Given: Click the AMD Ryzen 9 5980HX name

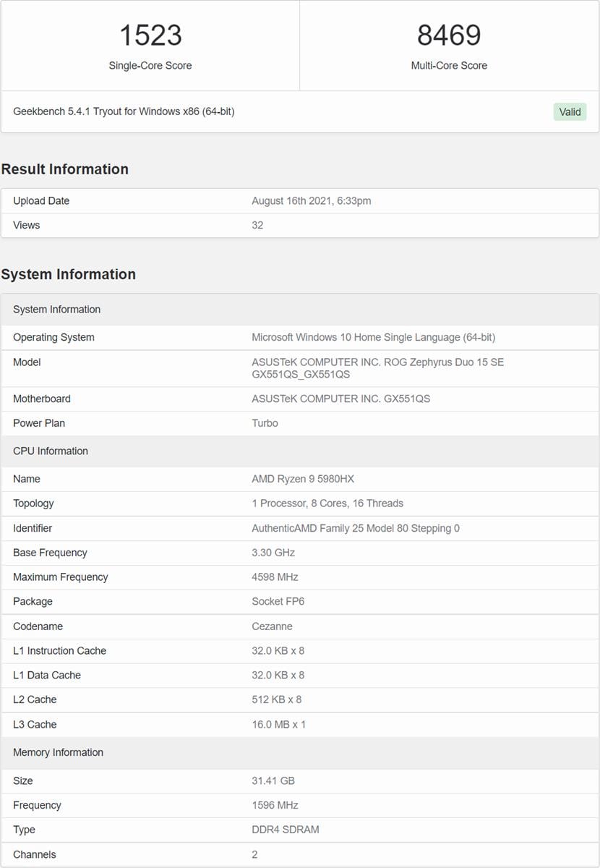Looking at the screenshot, I should tap(302, 479).
